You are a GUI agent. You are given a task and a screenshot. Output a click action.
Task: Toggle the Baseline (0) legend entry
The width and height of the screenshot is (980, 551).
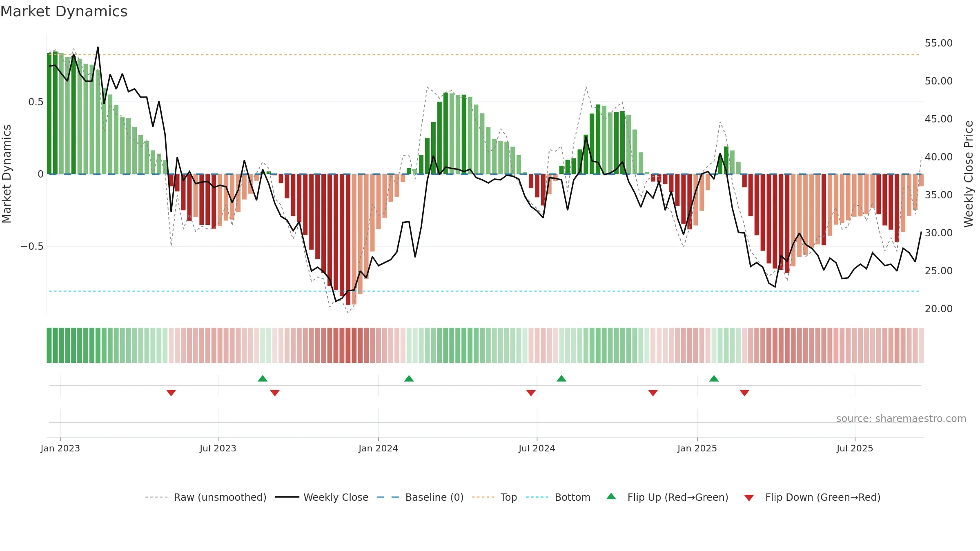coord(420,497)
